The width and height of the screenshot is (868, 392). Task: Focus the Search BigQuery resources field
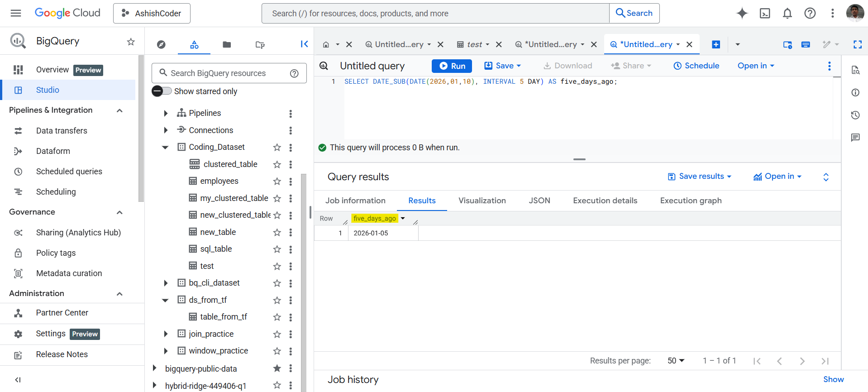click(x=229, y=73)
